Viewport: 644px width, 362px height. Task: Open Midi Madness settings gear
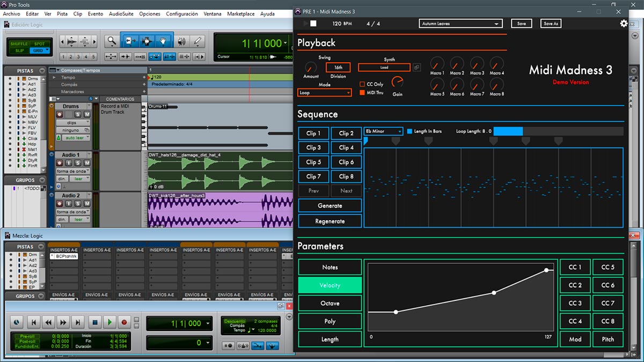click(x=624, y=24)
